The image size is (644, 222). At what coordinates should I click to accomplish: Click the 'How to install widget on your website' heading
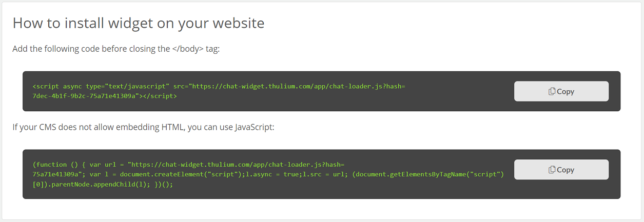[139, 23]
